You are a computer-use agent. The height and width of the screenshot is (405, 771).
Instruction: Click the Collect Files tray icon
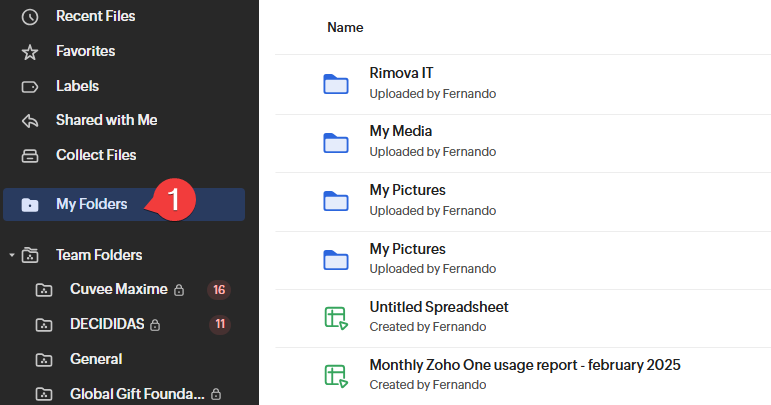click(x=30, y=155)
